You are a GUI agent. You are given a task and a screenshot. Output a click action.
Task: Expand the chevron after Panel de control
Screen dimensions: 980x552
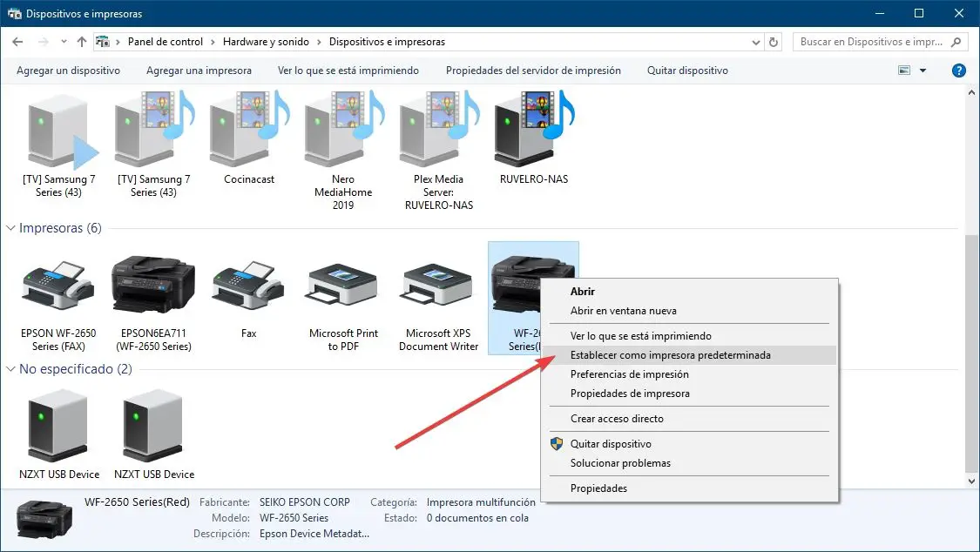[x=213, y=42]
